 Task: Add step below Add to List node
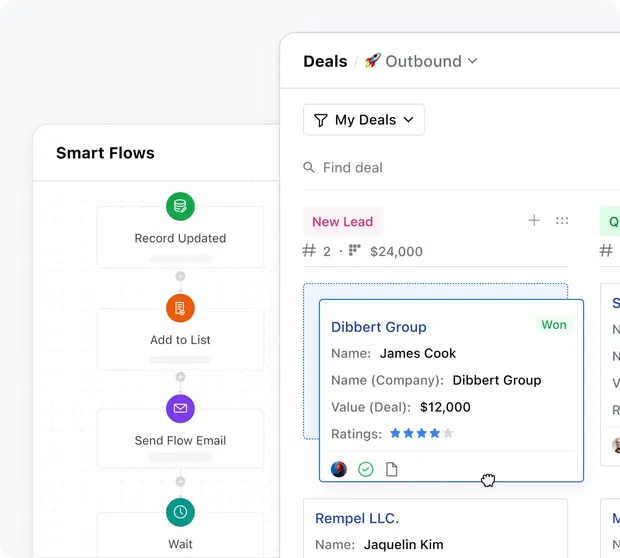pyautogui.click(x=180, y=376)
